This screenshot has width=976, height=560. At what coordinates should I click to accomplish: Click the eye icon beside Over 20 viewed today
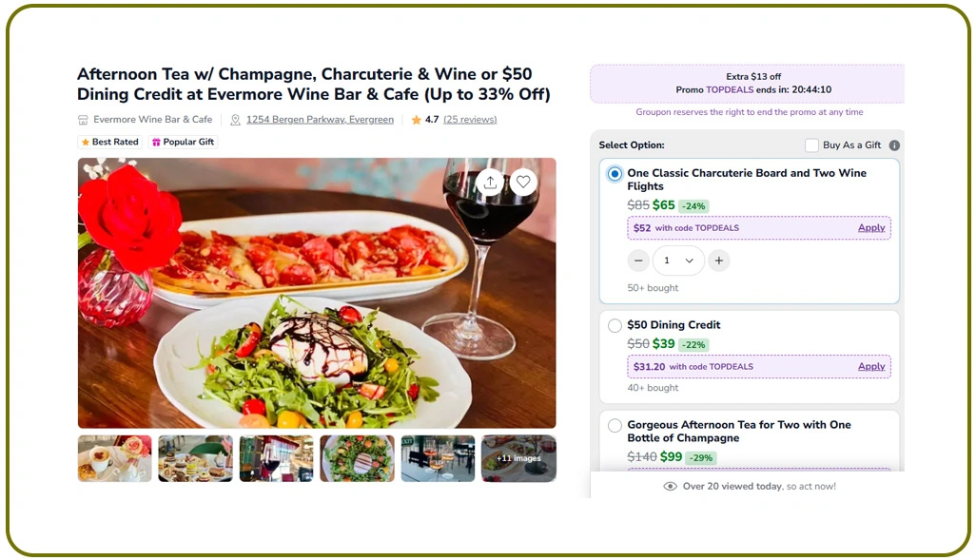(671, 486)
